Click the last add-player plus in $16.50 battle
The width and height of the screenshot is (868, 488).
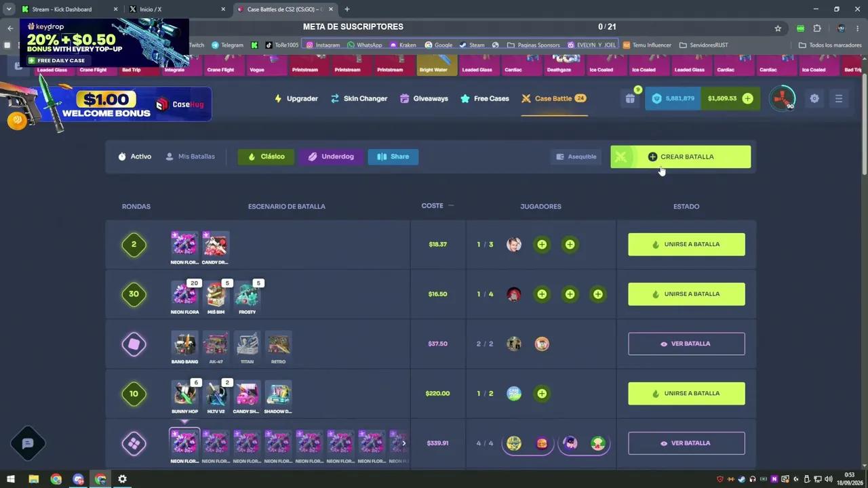pos(597,294)
